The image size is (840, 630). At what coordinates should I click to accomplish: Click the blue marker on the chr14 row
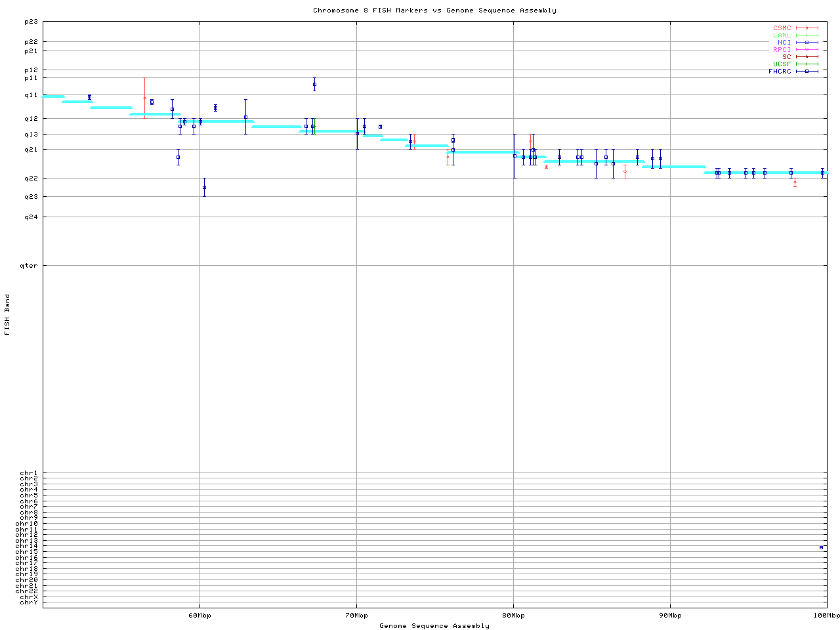[821, 547]
